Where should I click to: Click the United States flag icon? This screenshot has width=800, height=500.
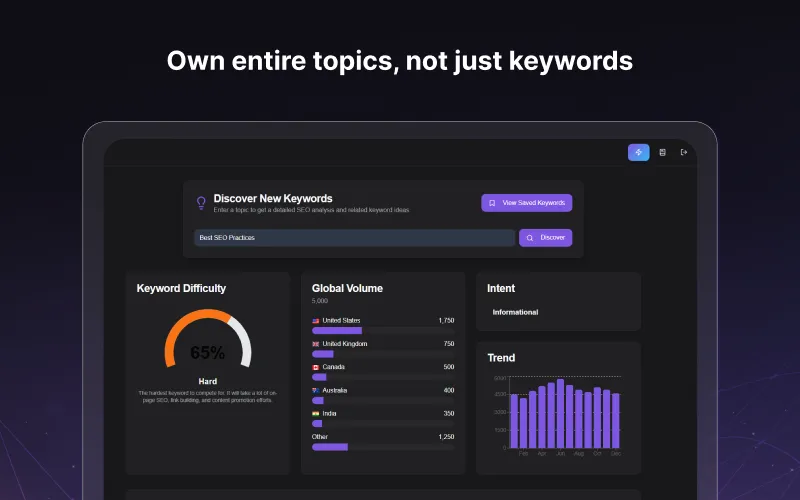click(x=316, y=320)
